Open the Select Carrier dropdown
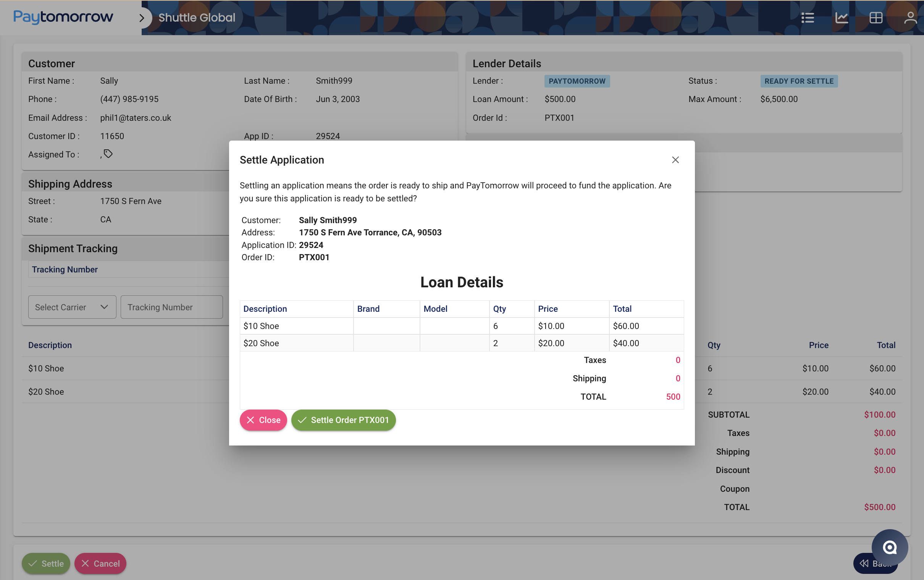Image resolution: width=924 pixels, height=580 pixels. (72, 307)
